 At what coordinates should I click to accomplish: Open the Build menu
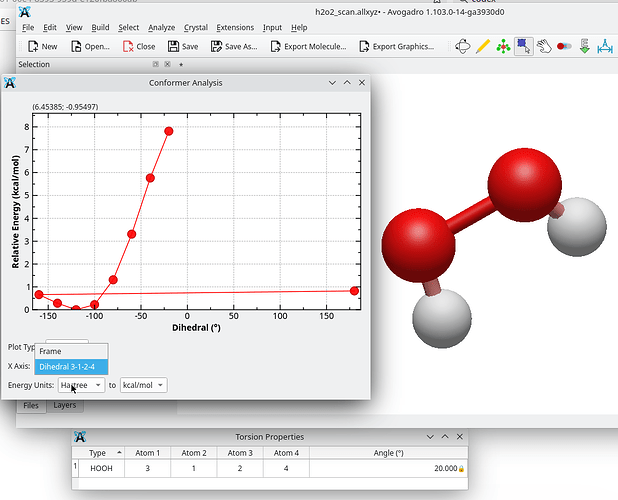point(100,28)
